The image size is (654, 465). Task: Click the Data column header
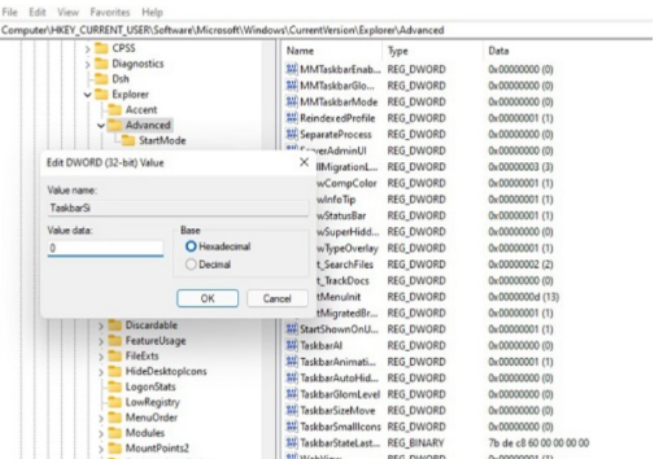point(498,49)
